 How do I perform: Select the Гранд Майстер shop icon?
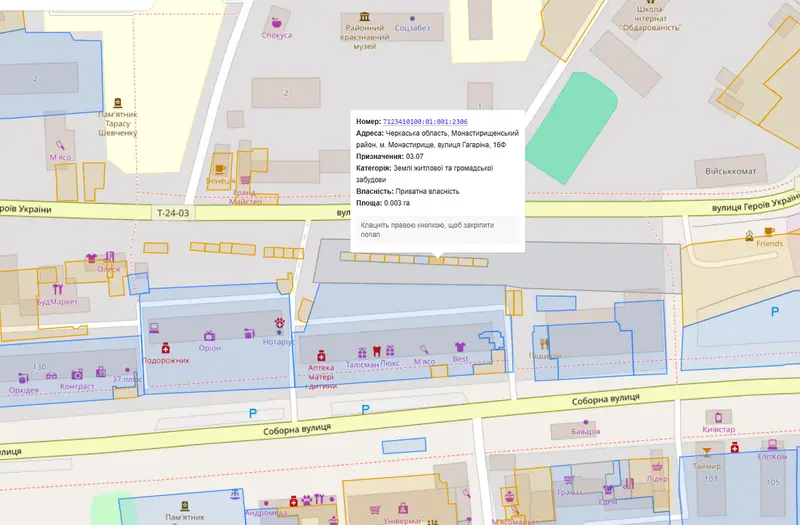(x=245, y=181)
